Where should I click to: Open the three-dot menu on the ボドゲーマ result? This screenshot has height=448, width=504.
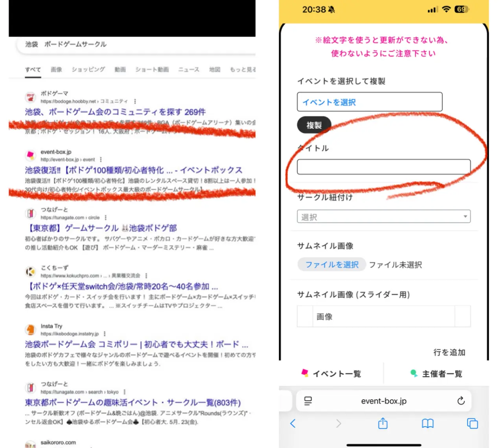pyautogui.click(x=135, y=101)
